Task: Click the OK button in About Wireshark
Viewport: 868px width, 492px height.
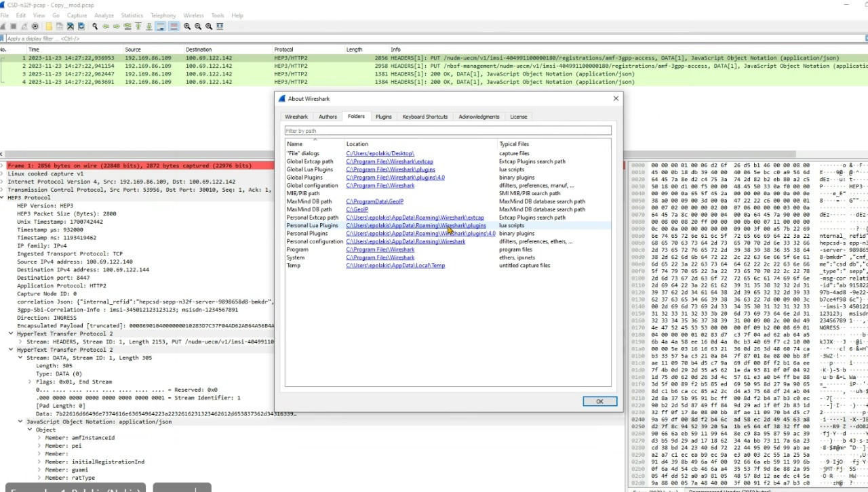Action: pyautogui.click(x=599, y=401)
